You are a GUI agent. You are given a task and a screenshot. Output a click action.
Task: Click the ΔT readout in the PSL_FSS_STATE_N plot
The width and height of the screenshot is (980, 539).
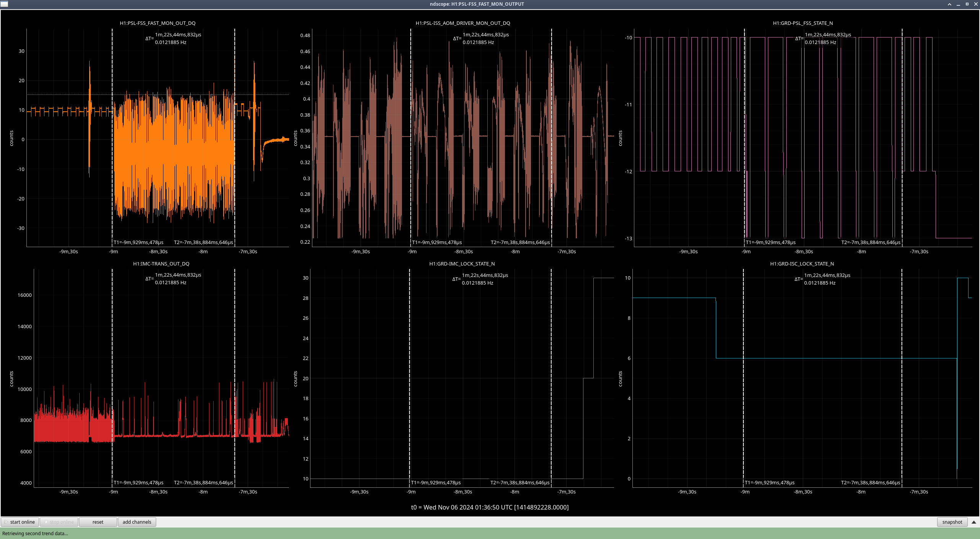click(823, 38)
